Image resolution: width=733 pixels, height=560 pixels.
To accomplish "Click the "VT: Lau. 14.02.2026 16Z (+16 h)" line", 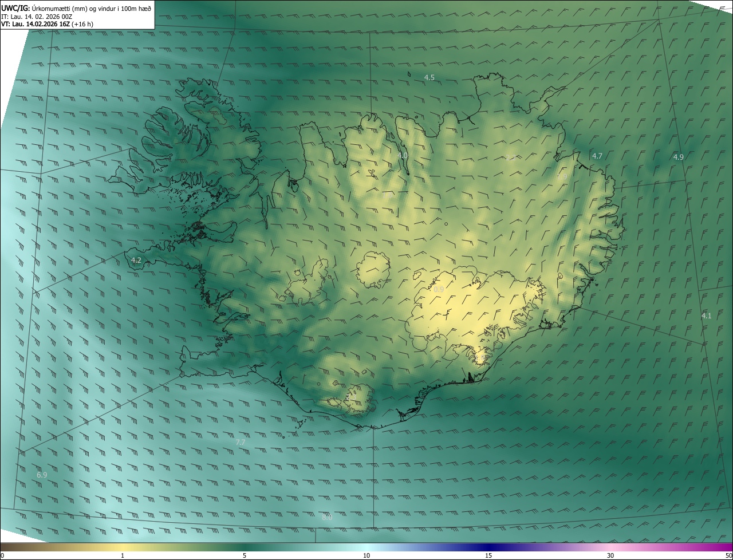I will tap(47, 24).
